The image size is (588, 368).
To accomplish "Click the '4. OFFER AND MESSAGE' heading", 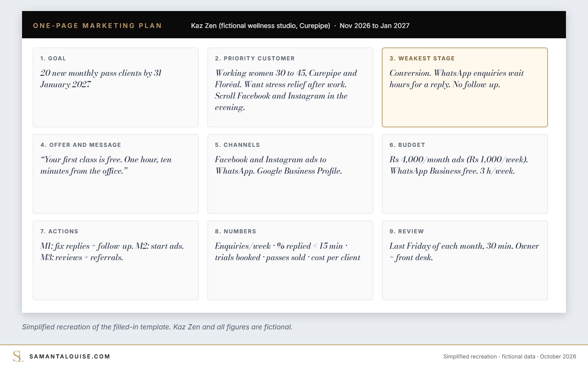I will pos(81,145).
